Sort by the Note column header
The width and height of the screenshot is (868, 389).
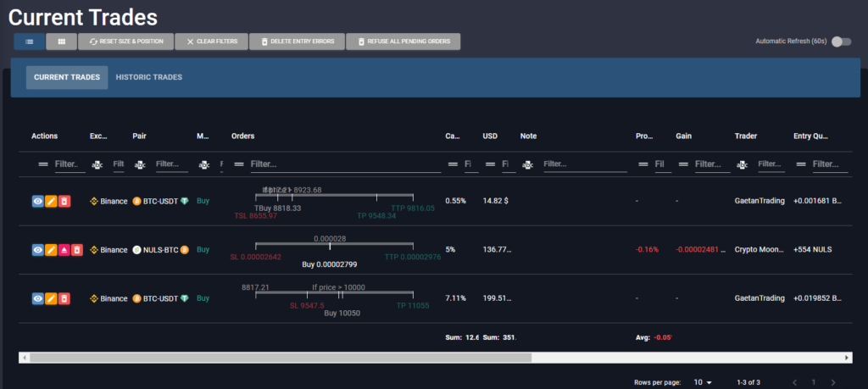(529, 136)
